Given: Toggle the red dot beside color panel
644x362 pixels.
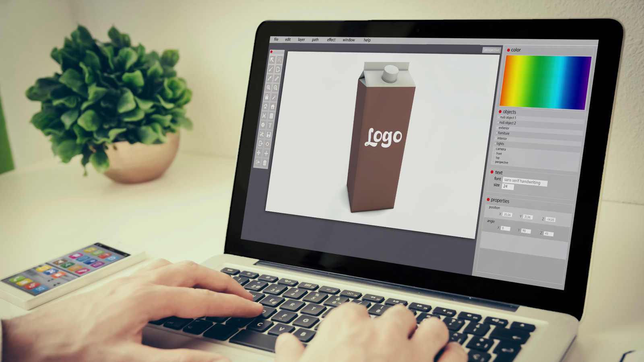Looking at the screenshot, I should 508,50.
